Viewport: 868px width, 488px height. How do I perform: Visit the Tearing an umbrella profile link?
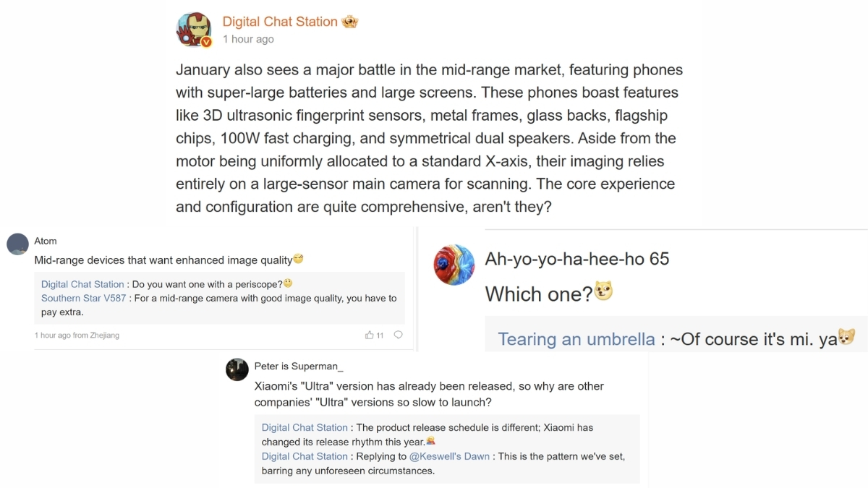coord(576,339)
